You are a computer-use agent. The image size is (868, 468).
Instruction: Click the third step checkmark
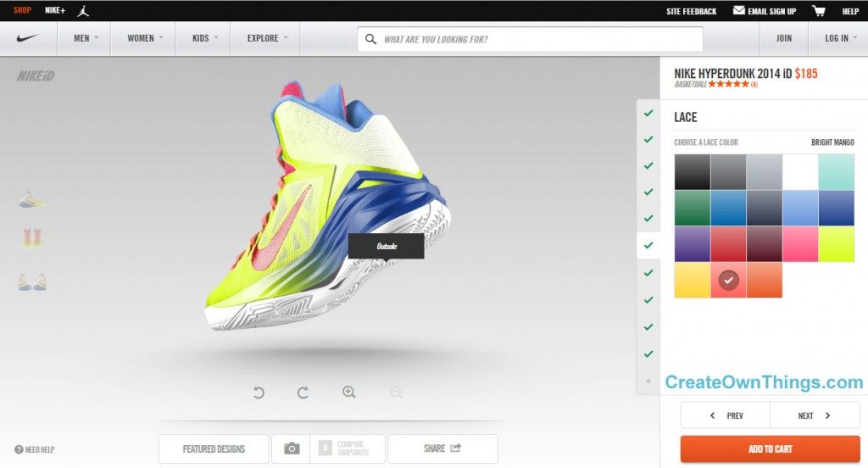click(x=648, y=165)
